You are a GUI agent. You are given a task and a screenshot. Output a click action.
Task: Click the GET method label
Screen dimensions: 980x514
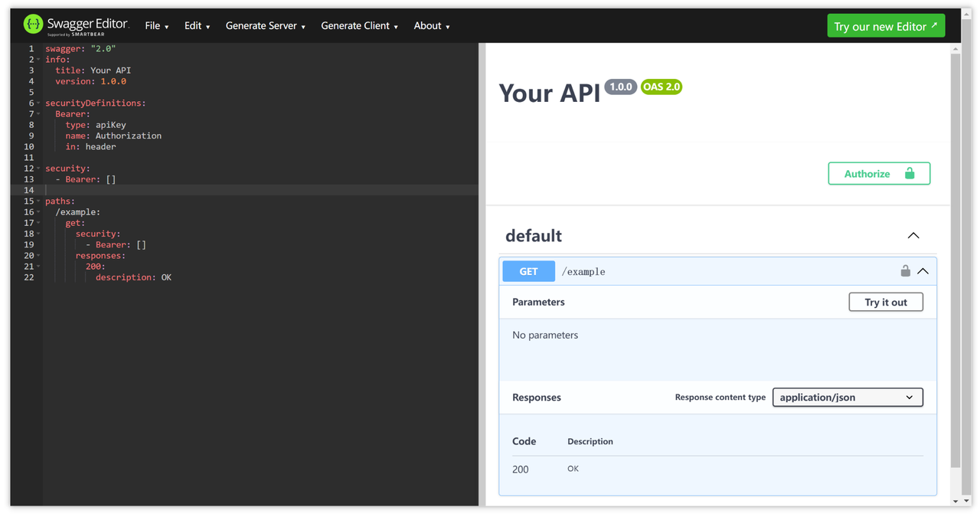click(x=528, y=271)
